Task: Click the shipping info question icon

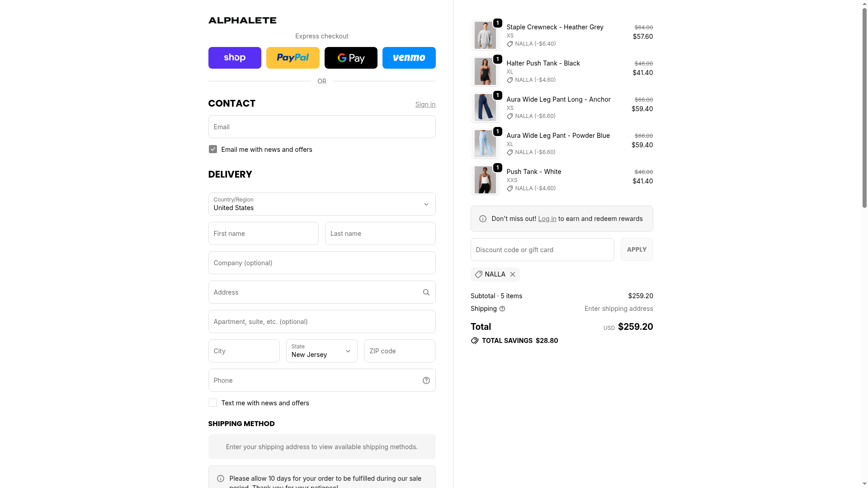Action: [x=502, y=309]
